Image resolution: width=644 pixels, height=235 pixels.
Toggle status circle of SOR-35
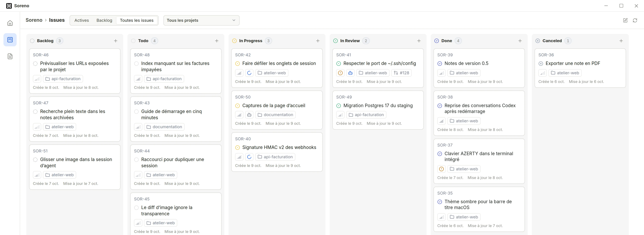coord(440,202)
